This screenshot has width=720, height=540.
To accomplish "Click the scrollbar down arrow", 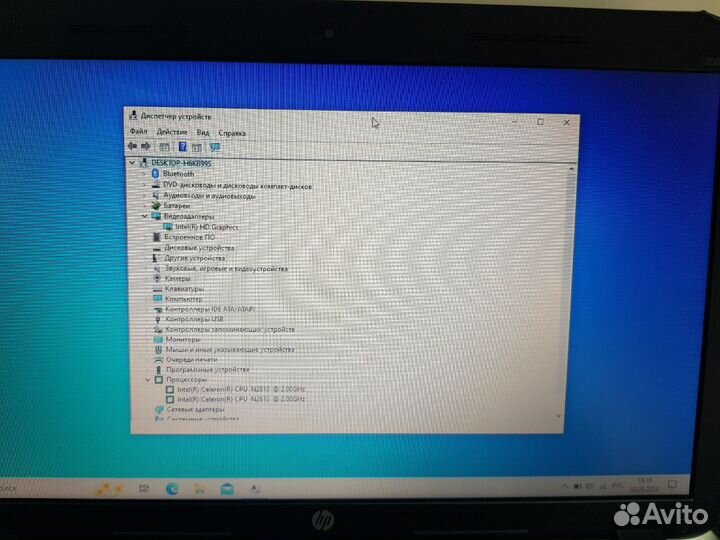I will (x=559, y=416).
